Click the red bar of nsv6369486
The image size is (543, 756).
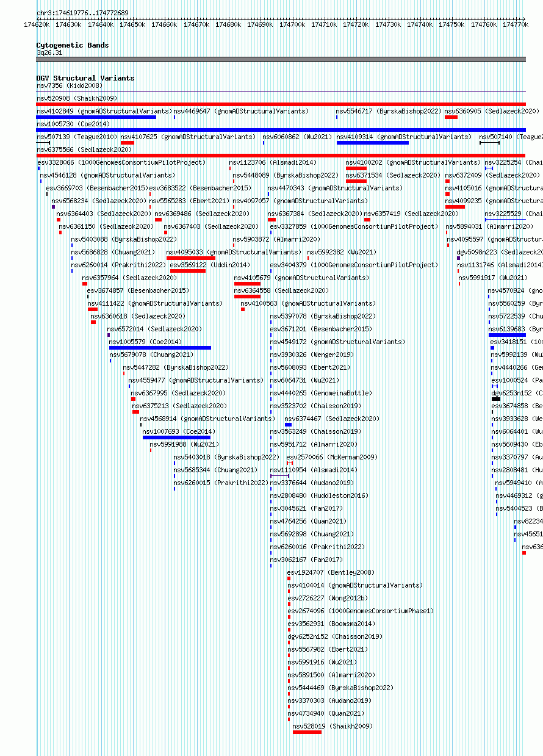pos(158,220)
